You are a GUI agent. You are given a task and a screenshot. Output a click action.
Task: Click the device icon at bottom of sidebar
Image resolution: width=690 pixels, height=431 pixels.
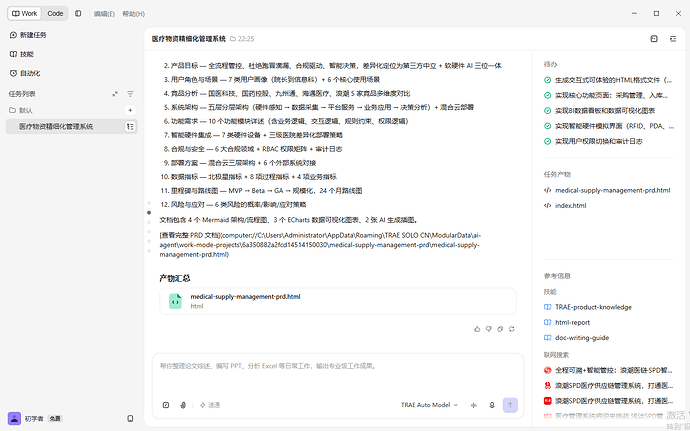point(130,419)
